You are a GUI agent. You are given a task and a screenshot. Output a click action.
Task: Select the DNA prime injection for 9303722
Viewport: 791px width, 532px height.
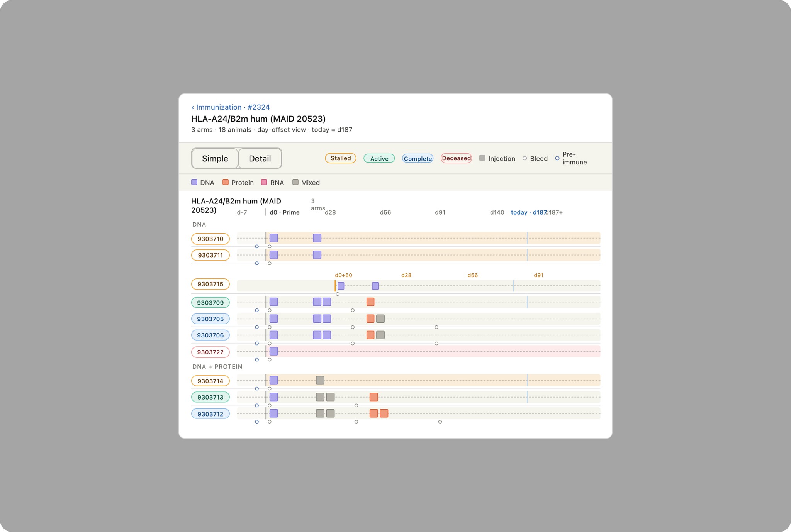pos(274,351)
